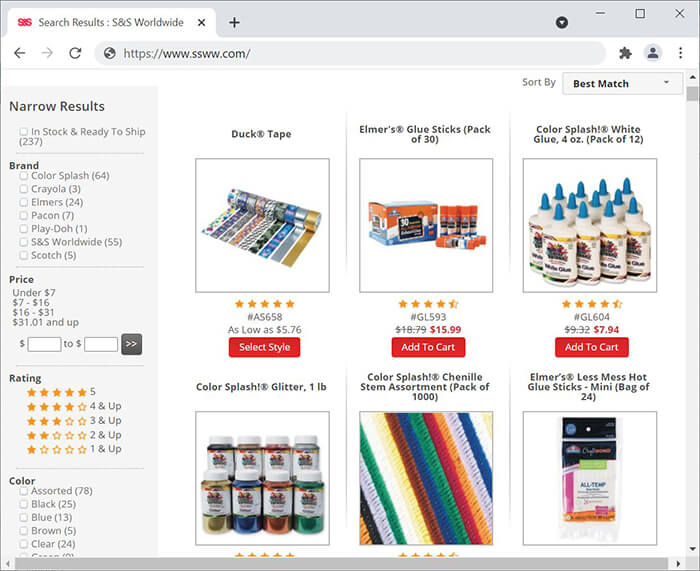
Task: Tick the Black color checkbox
Action: coord(24,504)
